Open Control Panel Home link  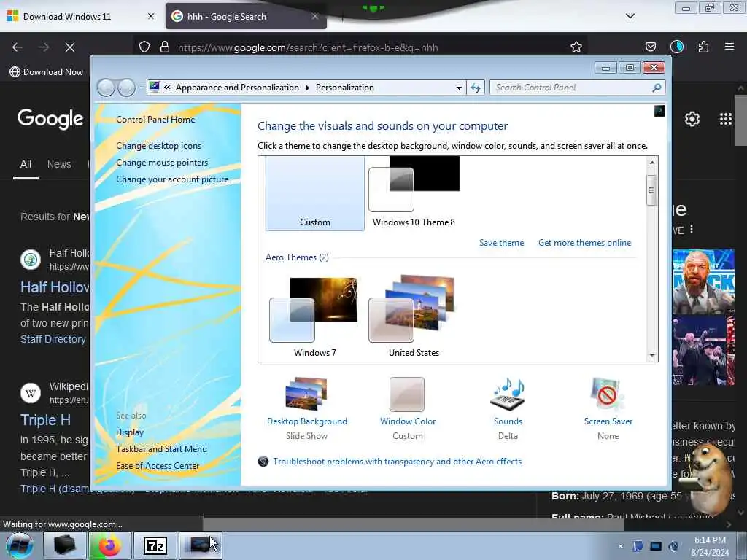[x=155, y=120]
